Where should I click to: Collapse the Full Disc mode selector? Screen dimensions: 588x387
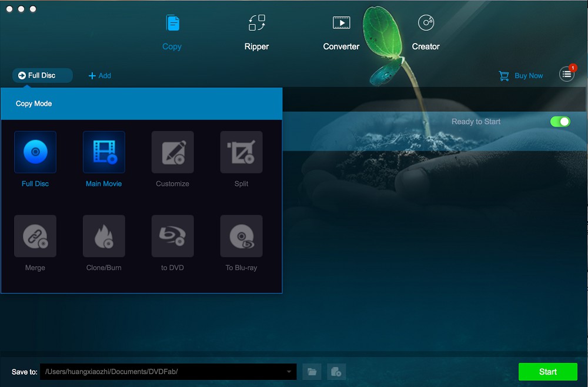[42, 75]
